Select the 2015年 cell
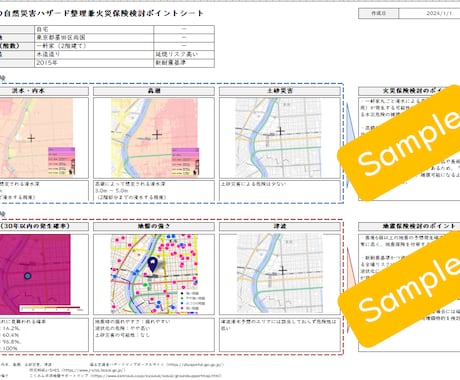Image resolution: width=460 pixels, height=380 pixels. [94, 63]
